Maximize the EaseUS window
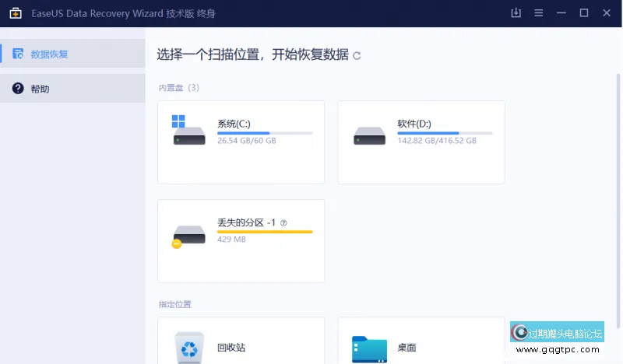623x364 pixels. [583, 13]
